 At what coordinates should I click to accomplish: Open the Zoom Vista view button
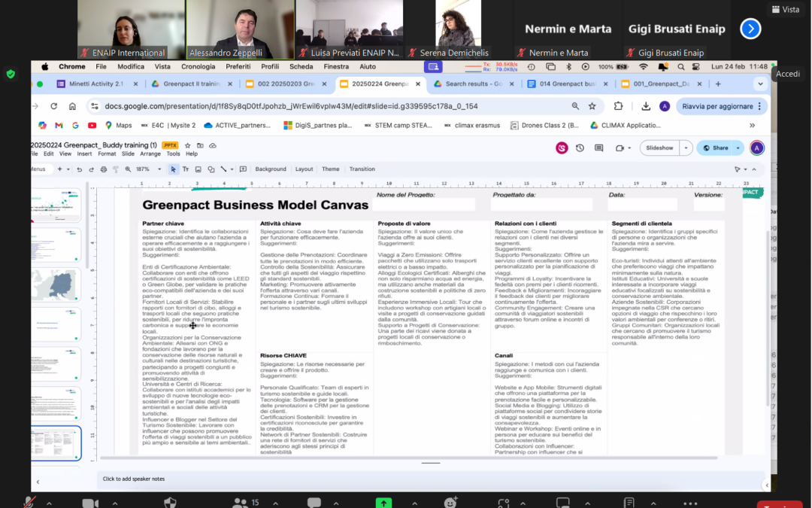[x=786, y=9]
